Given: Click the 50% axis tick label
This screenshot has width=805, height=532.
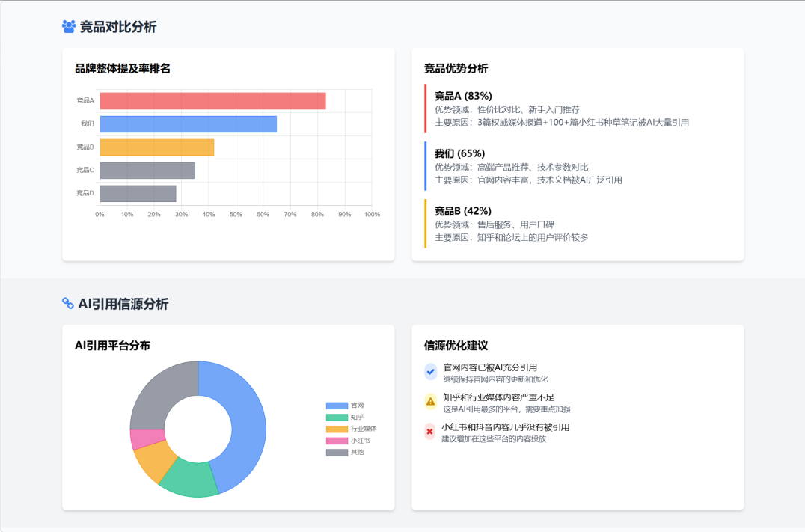Looking at the screenshot, I should point(236,215).
